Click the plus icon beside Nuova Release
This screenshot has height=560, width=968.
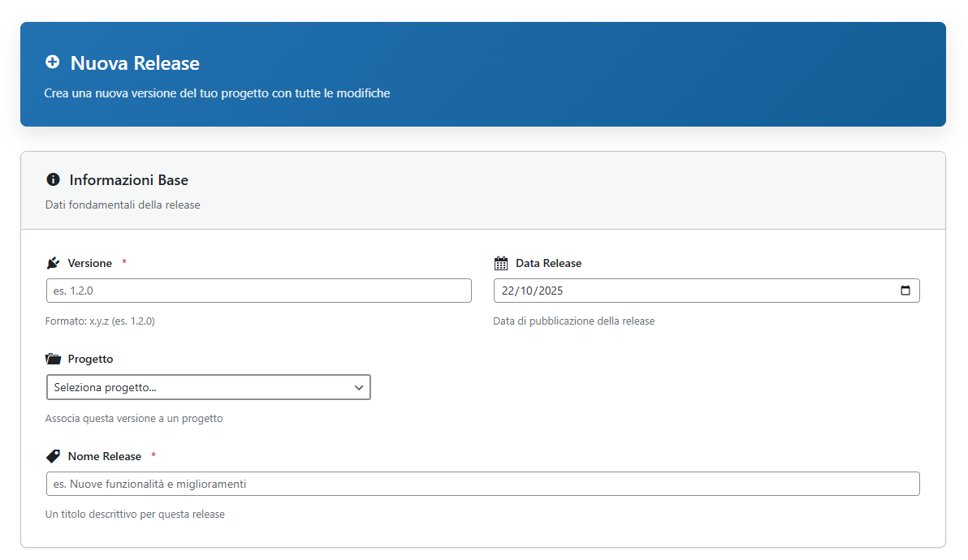tap(53, 62)
